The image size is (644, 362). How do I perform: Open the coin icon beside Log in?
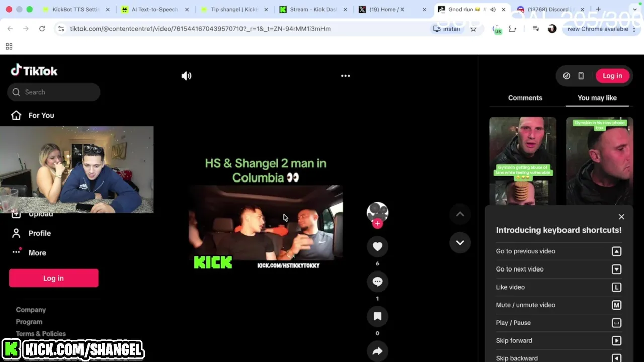567,76
